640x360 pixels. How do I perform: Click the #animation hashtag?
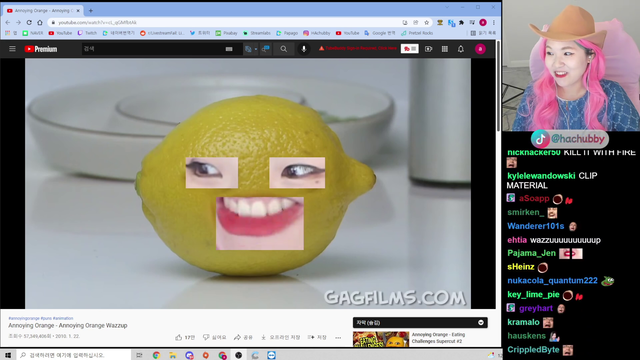point(63,318)
